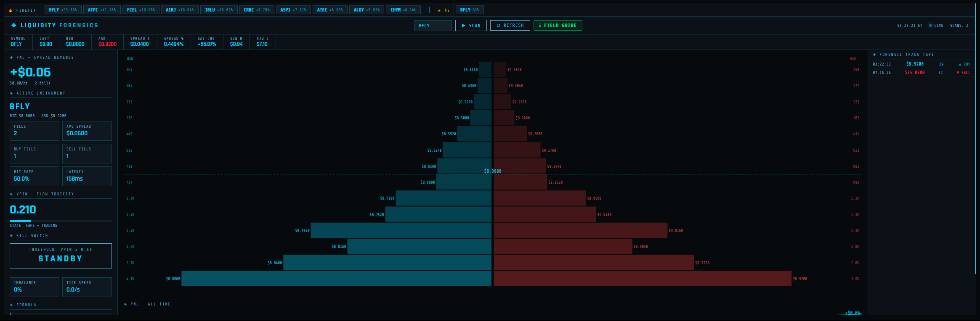The image size is (980, 321).
Task: Click the IMBALANCE 0% card
Action: [35, 287]
